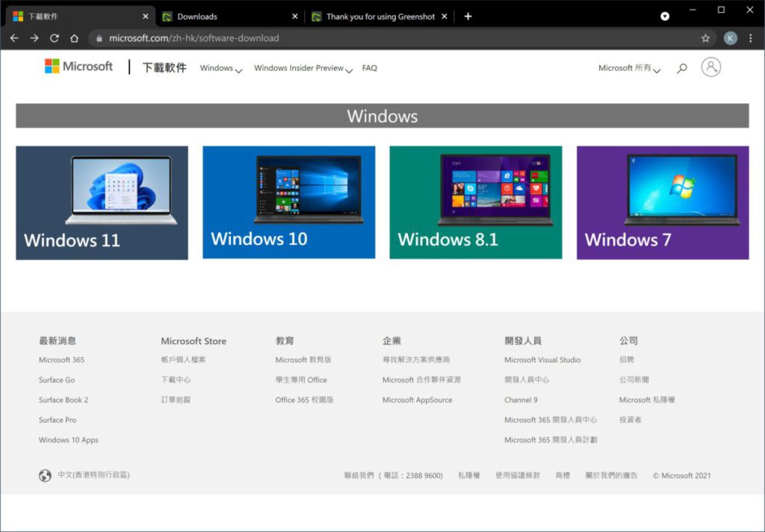The width and height of the screenshot is (765, 532).
Task: Open the 帳戶個人檔案 footer link
Action: click(x=184, y=359)
